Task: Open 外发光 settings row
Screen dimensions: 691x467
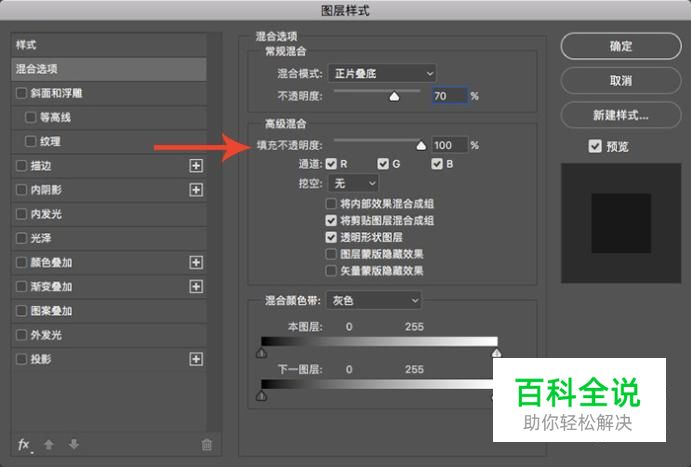Action: click(x=109, y=335)
